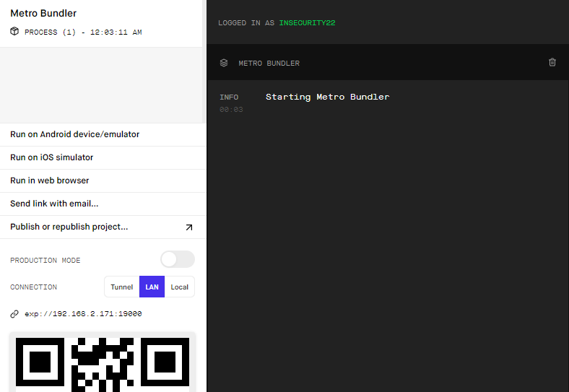Click the external arrow icon for Publish
Viewport: 569px width, 392px height.
click(x=189, y=227)
